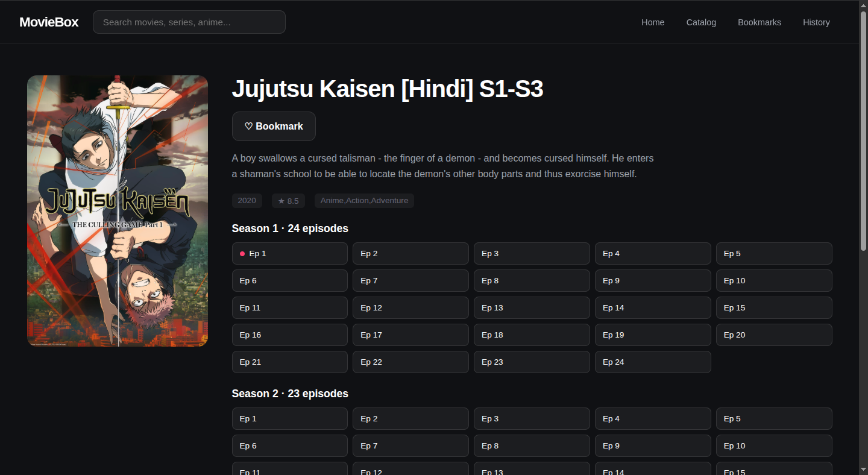Watch Season 1 Ep 8
This screenshot has width=868, height=475.
pos(532,281)
